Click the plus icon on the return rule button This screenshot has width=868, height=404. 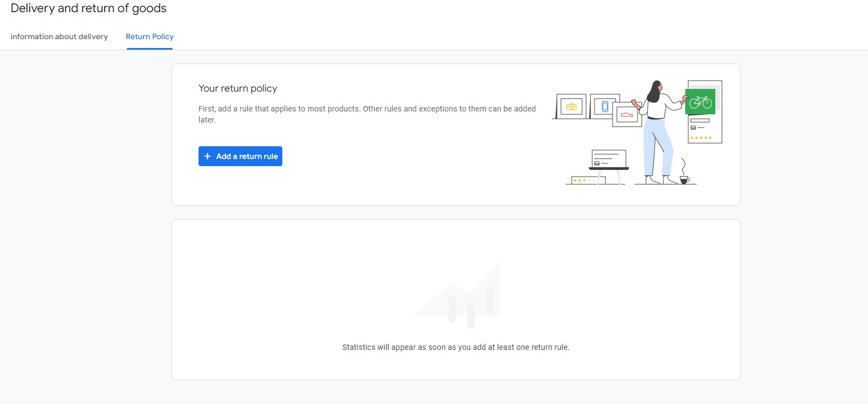(x=207, y=156)
